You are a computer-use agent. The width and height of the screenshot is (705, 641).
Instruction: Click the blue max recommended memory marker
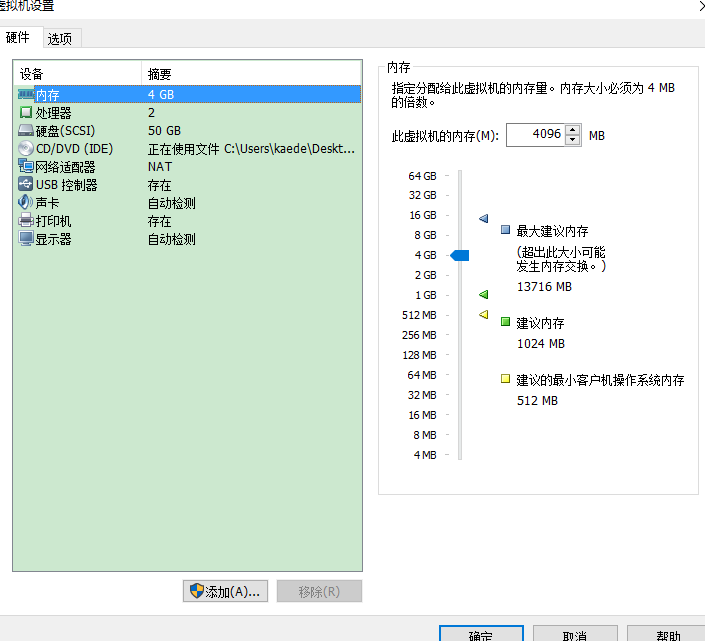point(483,218)
